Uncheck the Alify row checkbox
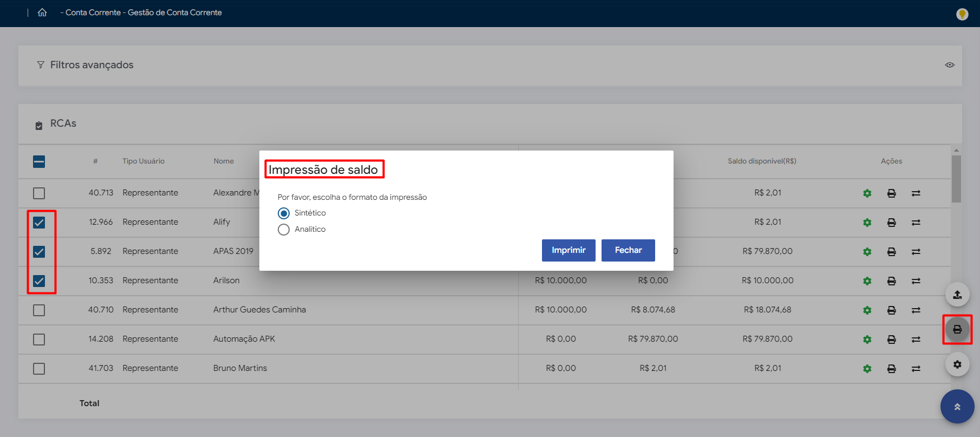980x437 pixels. click(39, 223)
